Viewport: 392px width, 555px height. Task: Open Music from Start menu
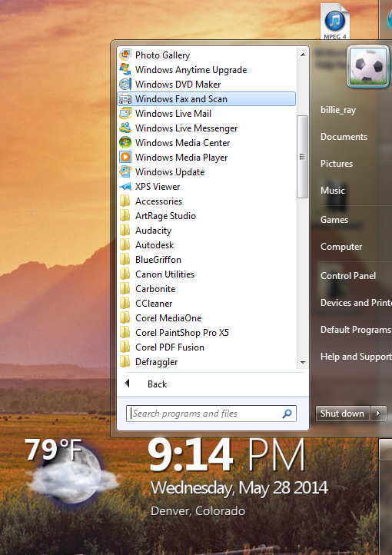(333, 191)
